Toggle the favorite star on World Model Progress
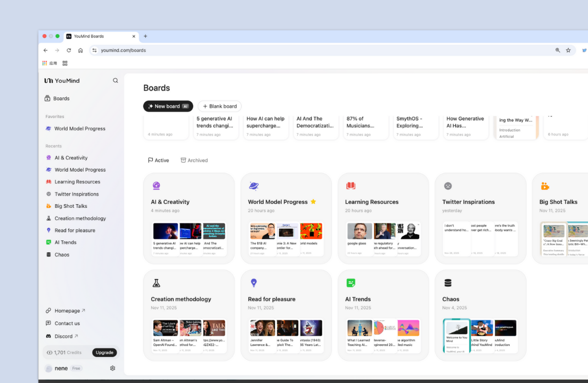This screenshot has width=588, height=383. click(x=313, y=202)
